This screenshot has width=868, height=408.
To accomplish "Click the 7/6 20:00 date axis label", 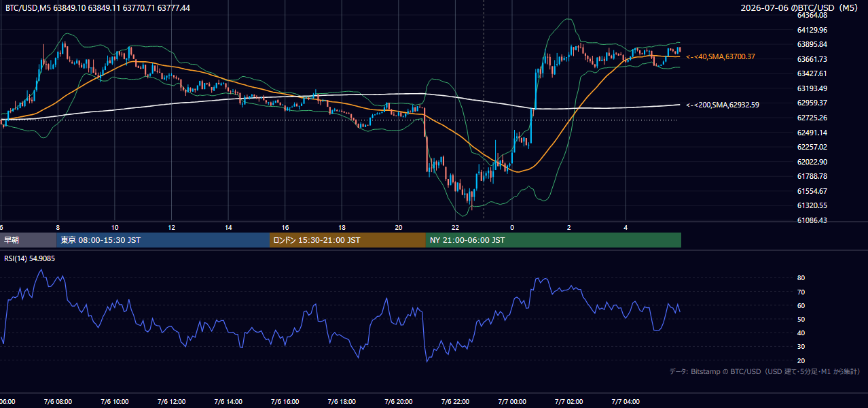I will [x=399, y=402].
